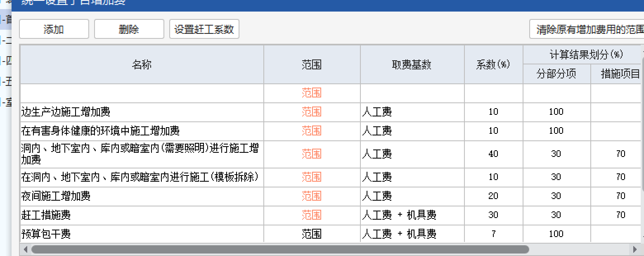Screen dimensions: 644x256
Task: Open 范围 link in the empty first row
Action: coord(311,93)
